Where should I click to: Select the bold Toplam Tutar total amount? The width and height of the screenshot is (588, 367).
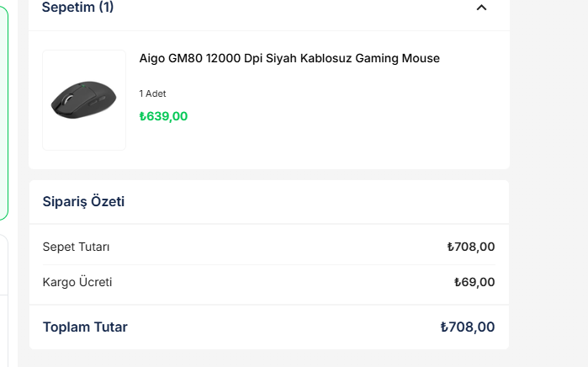(468, 327)
